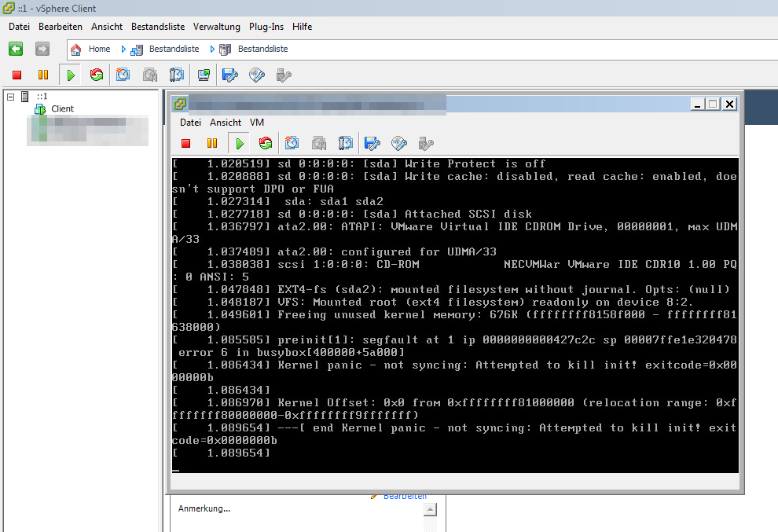The width and height of the screenshot is (778, 532).
Task: Open the VM menu in console window
Action: pyautogui.click(x=256, y=123)
